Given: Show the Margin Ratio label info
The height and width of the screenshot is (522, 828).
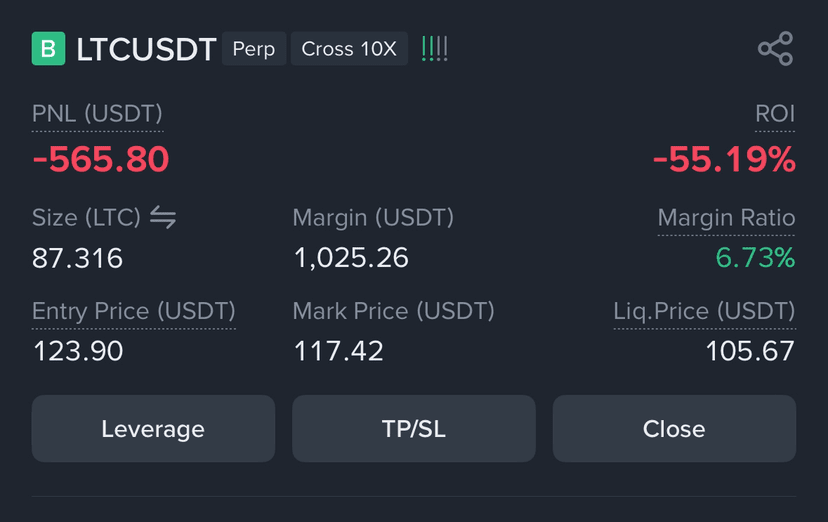Looking at the screenshot, I should [726, 218].
